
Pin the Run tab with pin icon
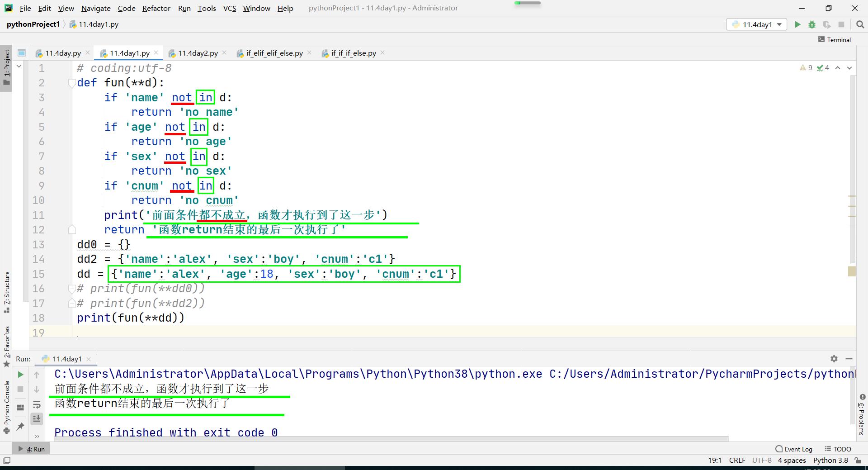[x=20, y=426]
